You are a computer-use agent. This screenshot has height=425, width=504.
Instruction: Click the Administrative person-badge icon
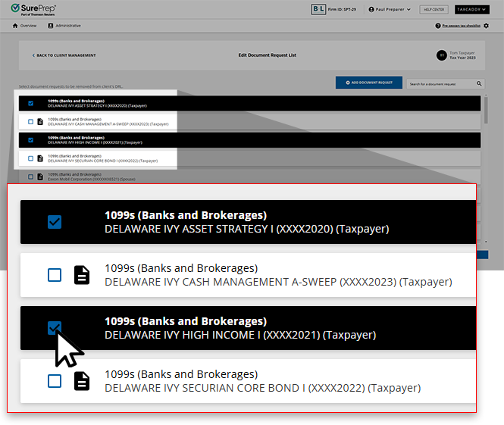(51, 26)
